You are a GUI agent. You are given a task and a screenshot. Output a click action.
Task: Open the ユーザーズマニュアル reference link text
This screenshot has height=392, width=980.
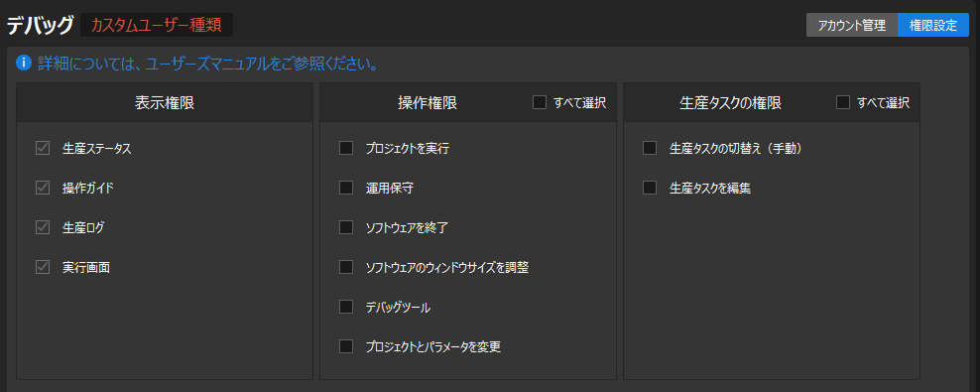(208, 64)
